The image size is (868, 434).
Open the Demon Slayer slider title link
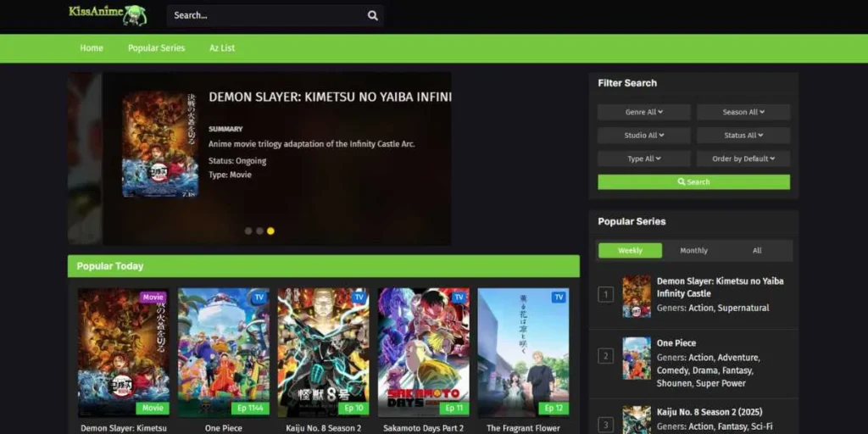coord(330,97)
